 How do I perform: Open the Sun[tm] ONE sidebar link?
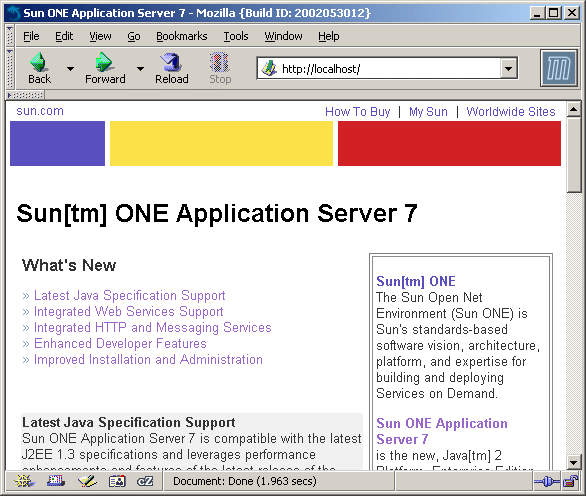pos(416,281)
